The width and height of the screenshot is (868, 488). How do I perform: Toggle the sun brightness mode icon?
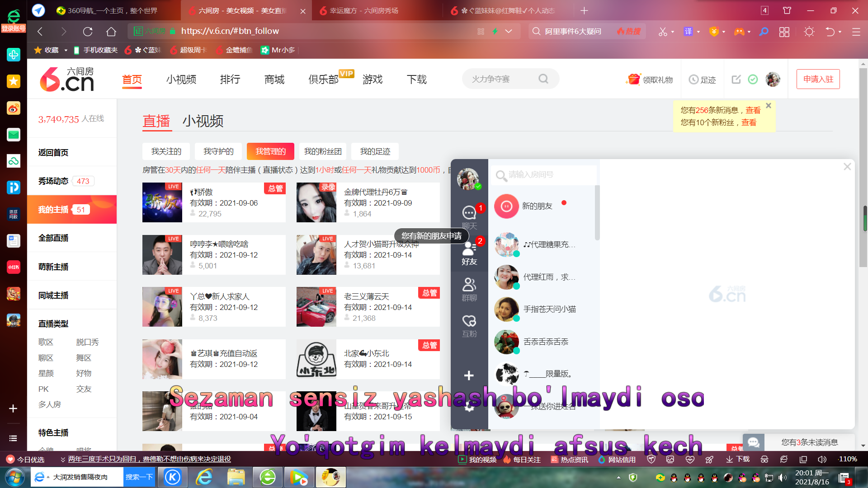[x=809, y=32]
